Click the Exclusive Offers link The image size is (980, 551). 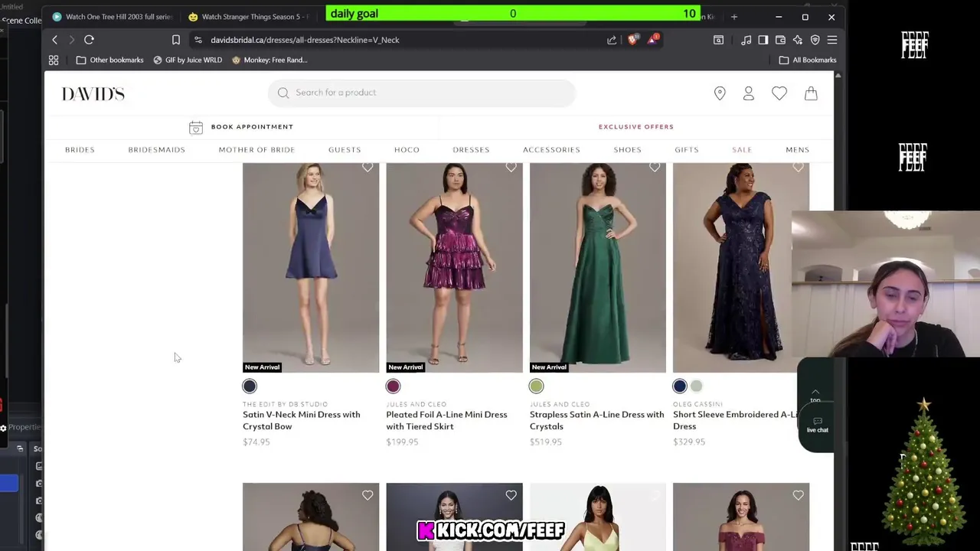(636, 127)
